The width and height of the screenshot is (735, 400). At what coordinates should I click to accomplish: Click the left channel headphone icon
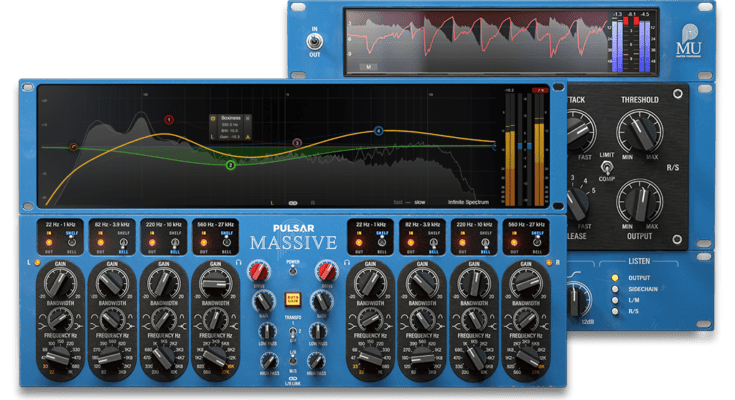240,263
